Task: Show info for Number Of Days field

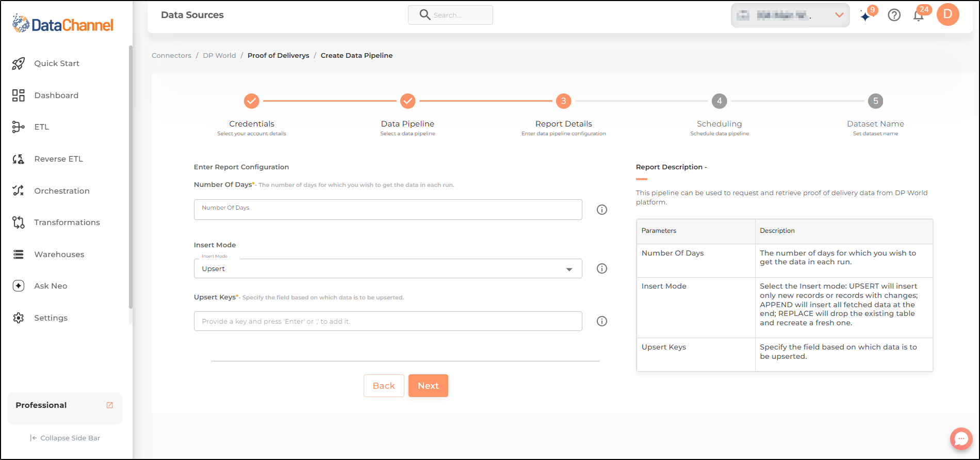Action: click(602, 210)
